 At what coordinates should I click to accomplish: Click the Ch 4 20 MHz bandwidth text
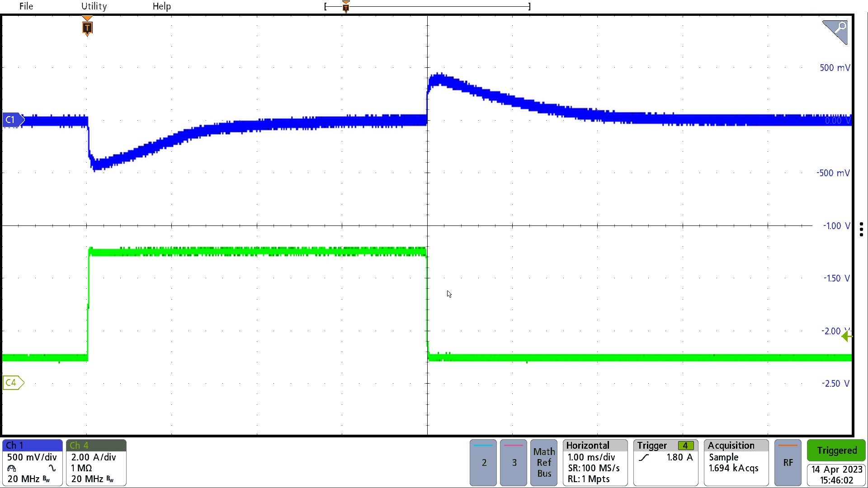point(87,479)
